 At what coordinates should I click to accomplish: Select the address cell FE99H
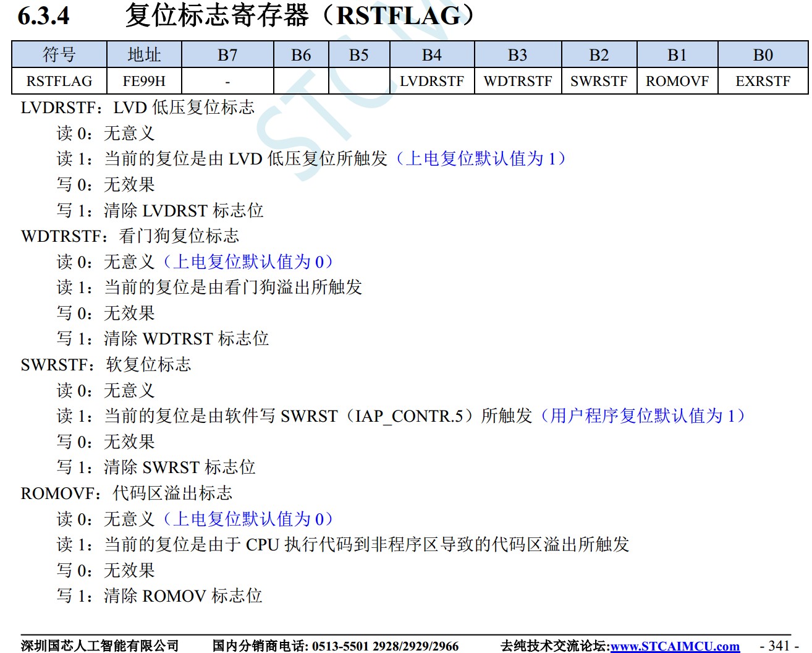coord(144,81)
